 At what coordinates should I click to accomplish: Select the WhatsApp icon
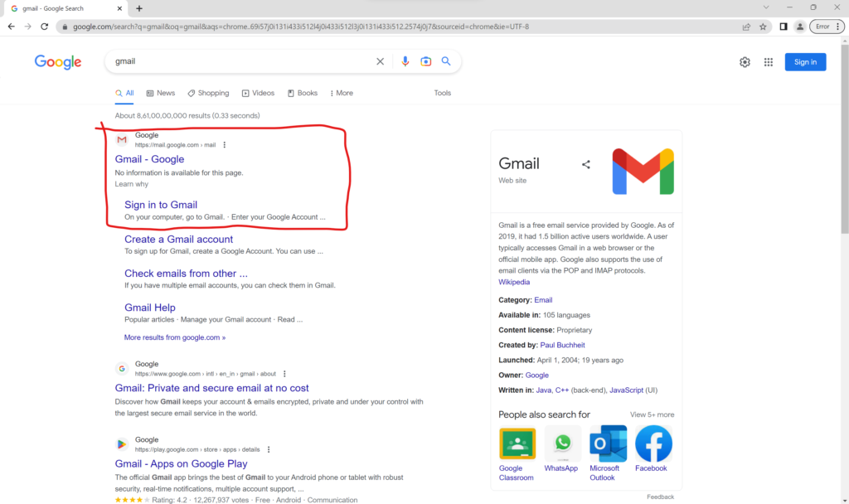(x=563, y=443)
